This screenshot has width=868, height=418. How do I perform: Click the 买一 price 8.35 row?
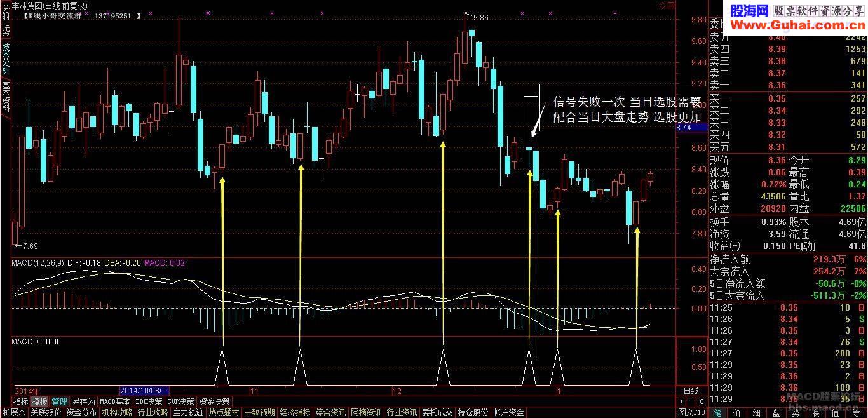click(x=788, y=98)
